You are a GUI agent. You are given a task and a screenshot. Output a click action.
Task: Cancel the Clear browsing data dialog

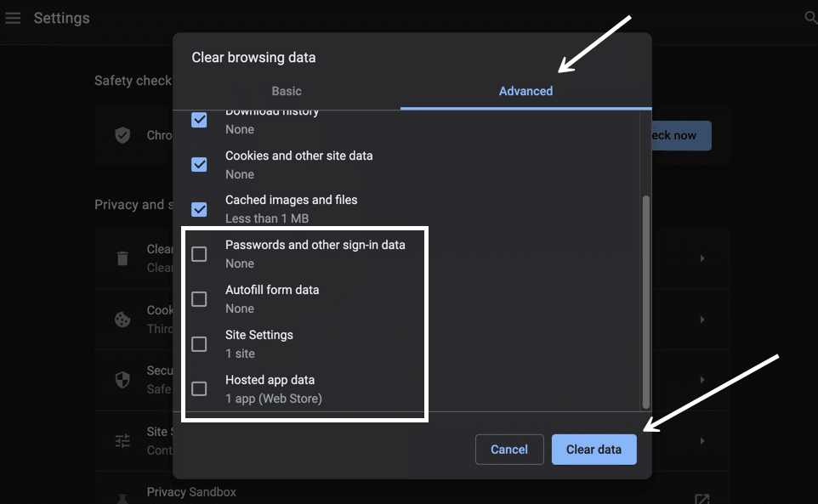(509, 449)
